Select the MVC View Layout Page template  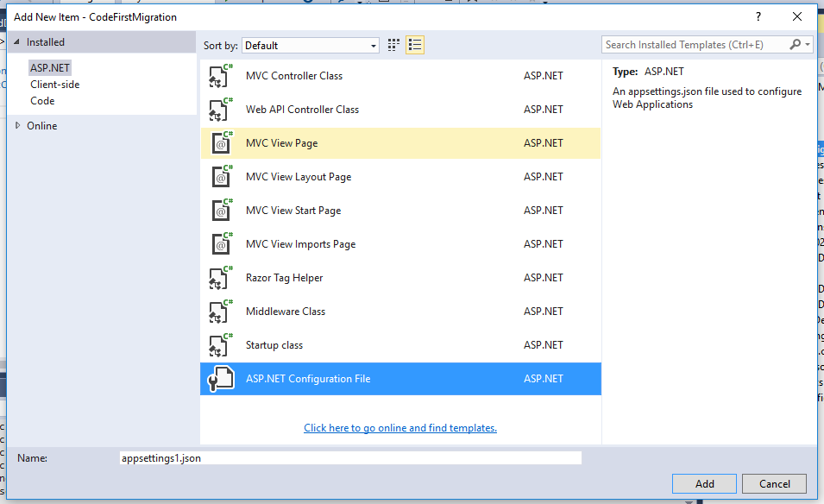400,177
